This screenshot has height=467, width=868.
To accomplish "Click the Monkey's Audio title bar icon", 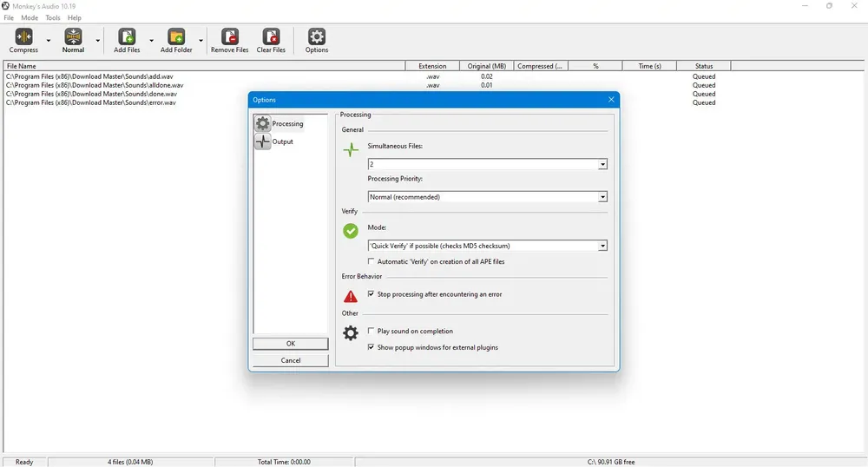I will 5,5.
